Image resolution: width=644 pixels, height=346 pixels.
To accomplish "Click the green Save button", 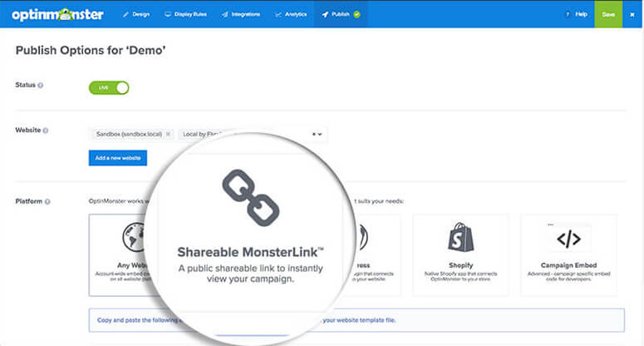I will [608, 14].
